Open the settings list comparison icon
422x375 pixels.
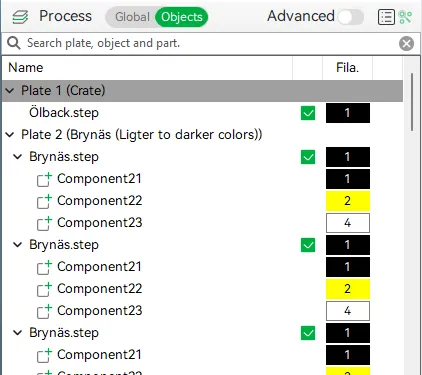point(386,17)
